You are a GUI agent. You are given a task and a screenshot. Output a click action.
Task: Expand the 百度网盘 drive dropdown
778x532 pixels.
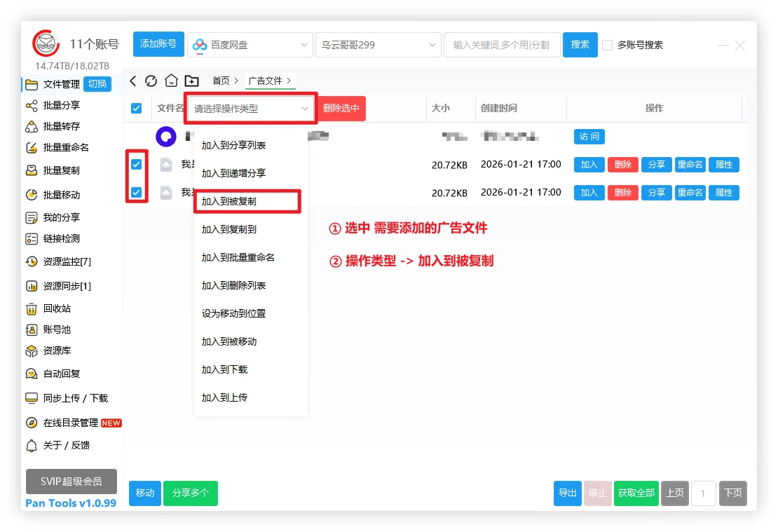click(250, 45)
